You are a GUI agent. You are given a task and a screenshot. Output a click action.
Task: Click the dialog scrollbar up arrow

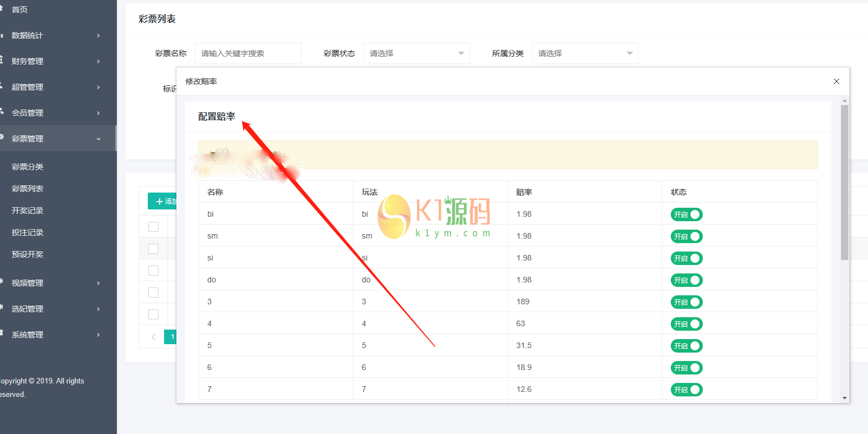point(844,100)
